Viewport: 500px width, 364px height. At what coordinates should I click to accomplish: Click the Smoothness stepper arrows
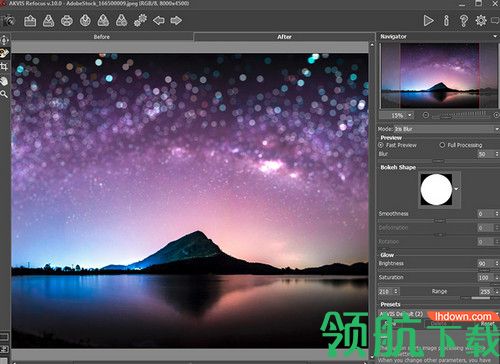(497, 214)
